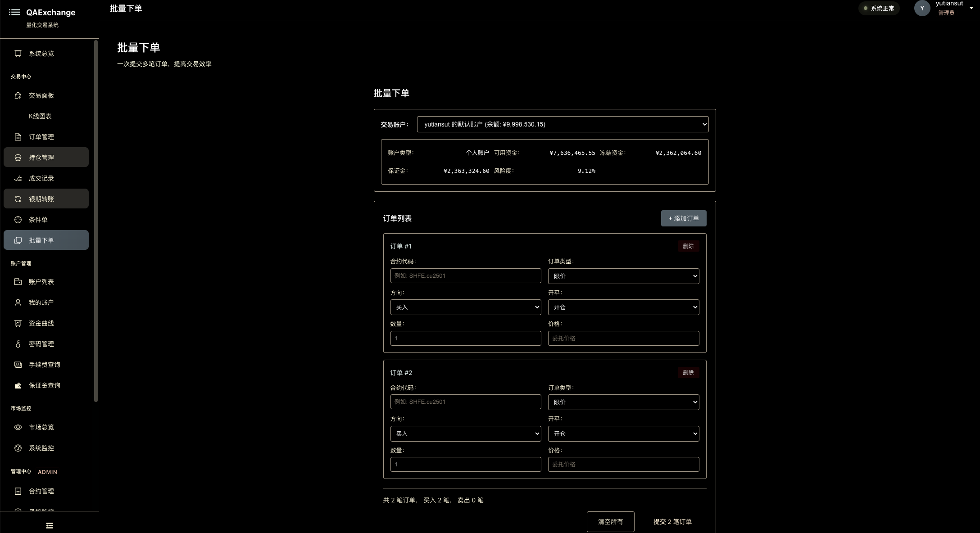Click the hamburger menu next to QAExchange

[14, 12]
